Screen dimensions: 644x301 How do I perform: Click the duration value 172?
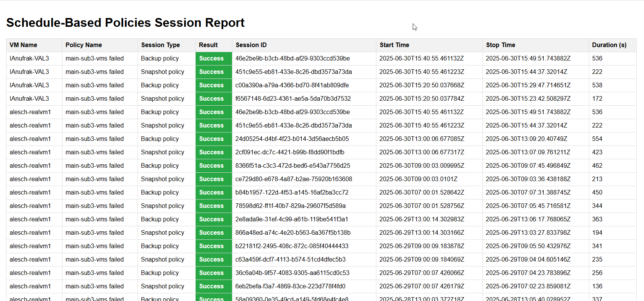pyautogui.click(x=597, y=98)
